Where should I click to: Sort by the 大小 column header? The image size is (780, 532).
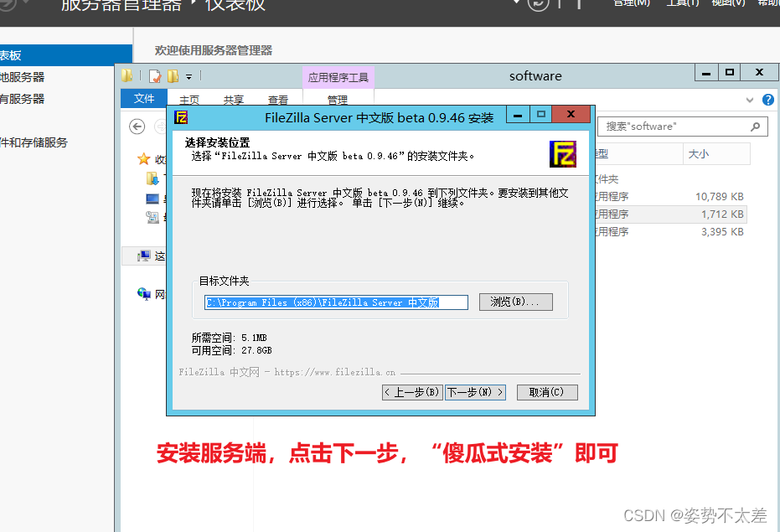pyautogui.click(x=715, y=154)
